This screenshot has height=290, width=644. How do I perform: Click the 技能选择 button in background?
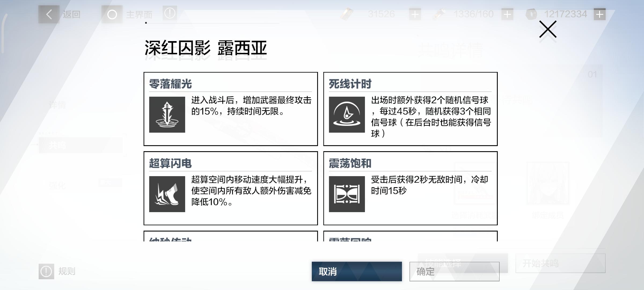463,263
